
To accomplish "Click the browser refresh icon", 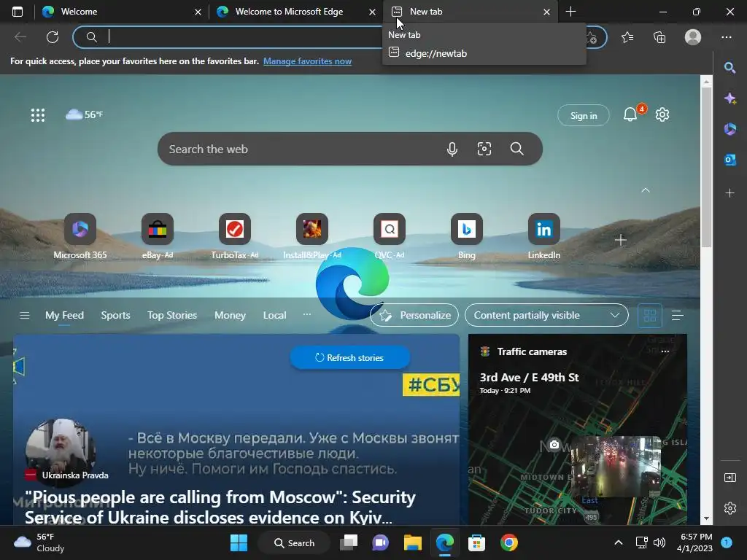I will pos(53,37).
